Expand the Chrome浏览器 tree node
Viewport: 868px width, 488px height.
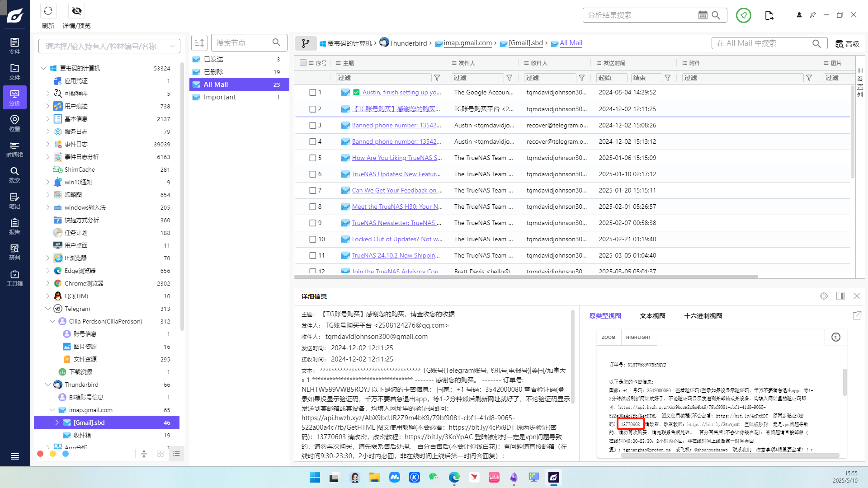coord(48,283)
